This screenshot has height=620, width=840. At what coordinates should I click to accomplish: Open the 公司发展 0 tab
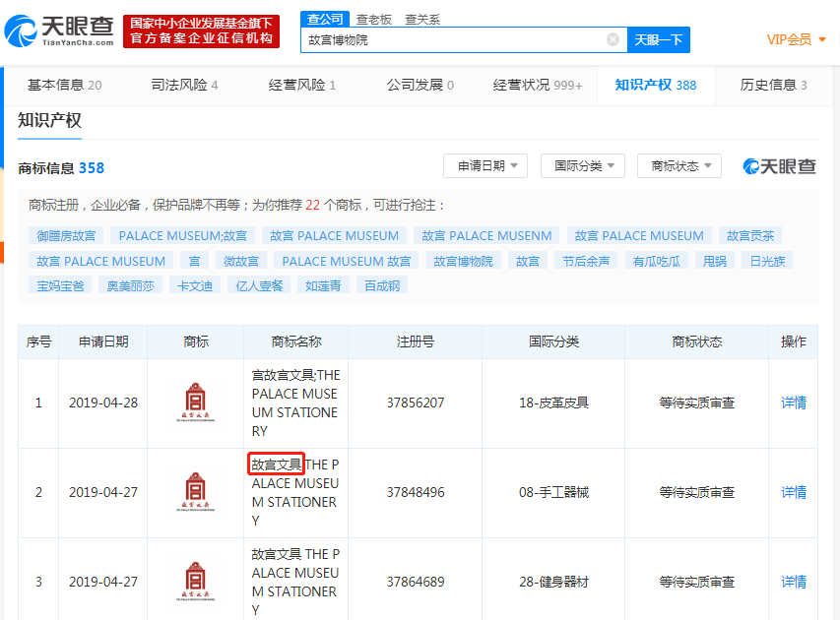420,86
